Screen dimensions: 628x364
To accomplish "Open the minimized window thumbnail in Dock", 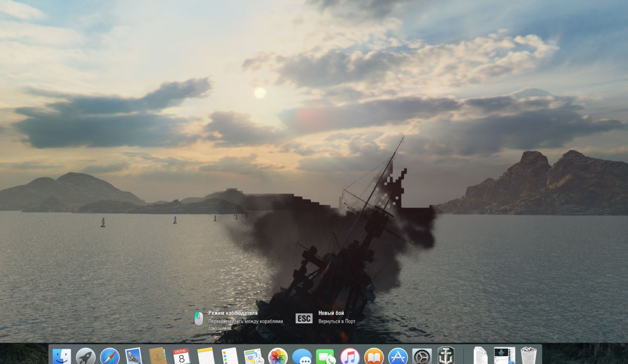I will click(504, 356).
